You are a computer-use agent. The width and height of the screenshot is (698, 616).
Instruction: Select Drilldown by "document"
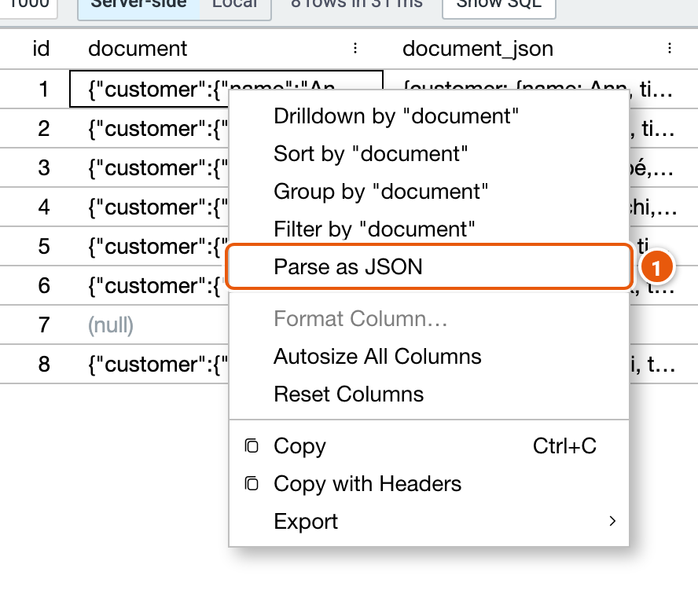coord(428,116)
